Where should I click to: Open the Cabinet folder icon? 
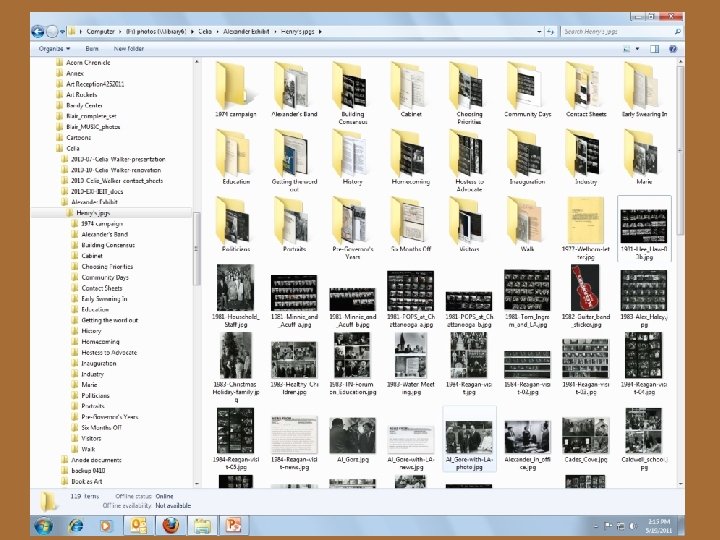[x=411, y=87]
